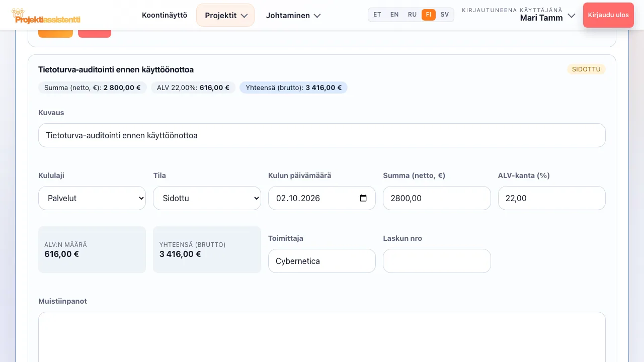This screenshot has width=644, height=362.
Task: Switch language to ET
Action: tap(377, 15)
